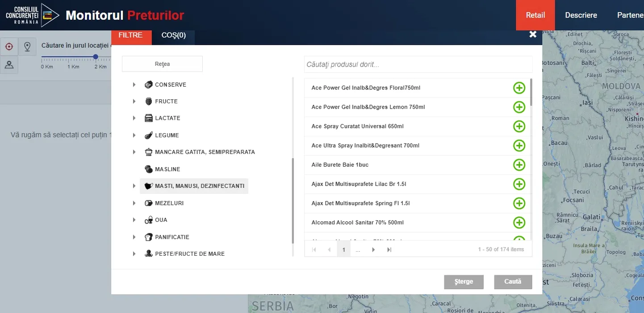This screenshot has height=313, width=644.
Task: Add Ace Power Gel Floral 750ml to basket
Action: click(519, 88)
